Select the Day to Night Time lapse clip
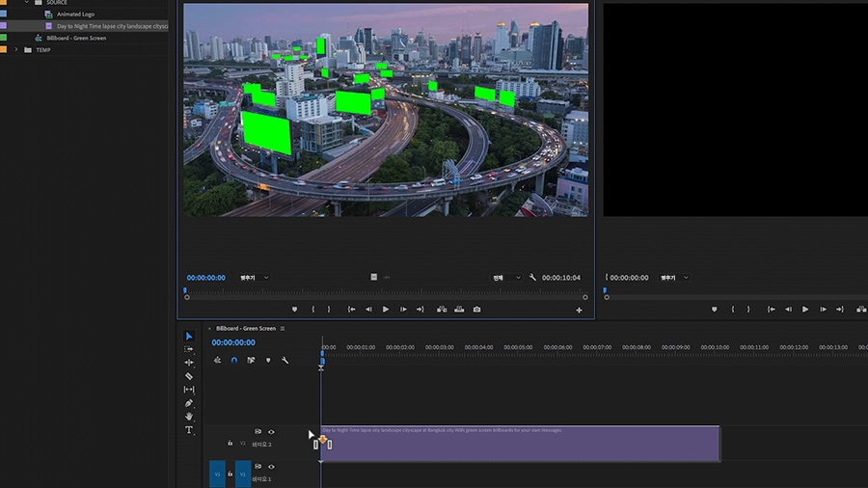 pyautogui.click(x=521, y=445)
